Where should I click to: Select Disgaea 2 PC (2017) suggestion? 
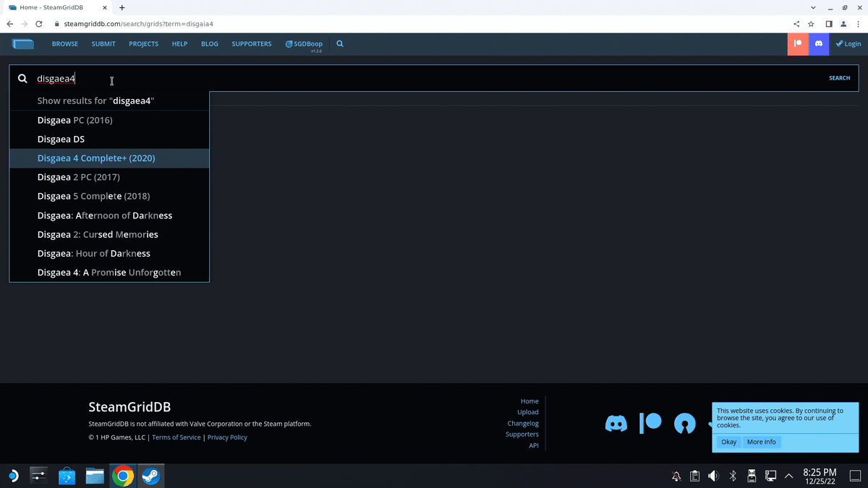109,177
